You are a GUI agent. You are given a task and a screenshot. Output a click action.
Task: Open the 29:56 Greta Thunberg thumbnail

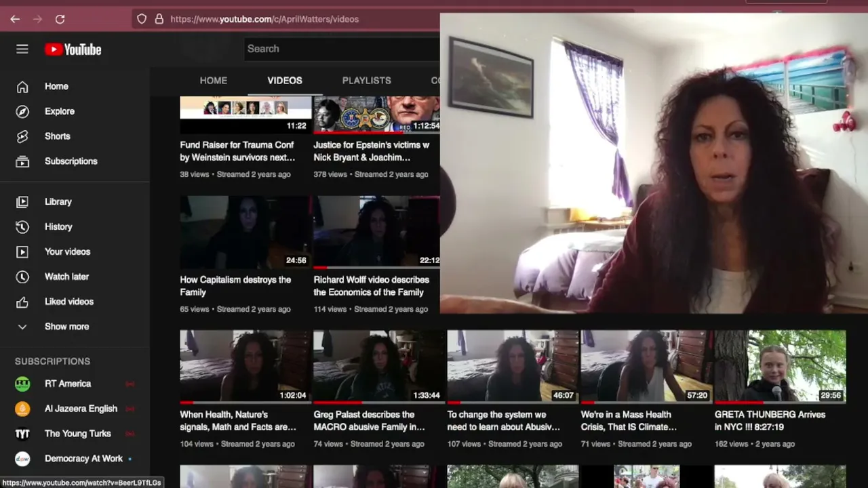pos(780,367)
